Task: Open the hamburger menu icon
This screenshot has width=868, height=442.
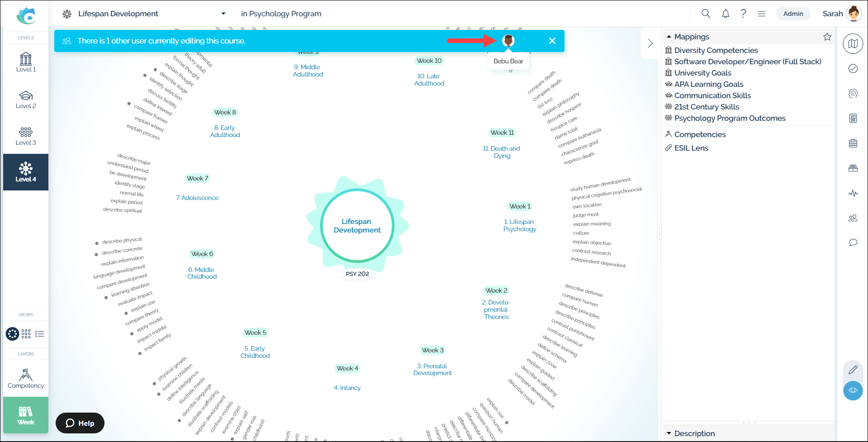Action: pos(762,14)
